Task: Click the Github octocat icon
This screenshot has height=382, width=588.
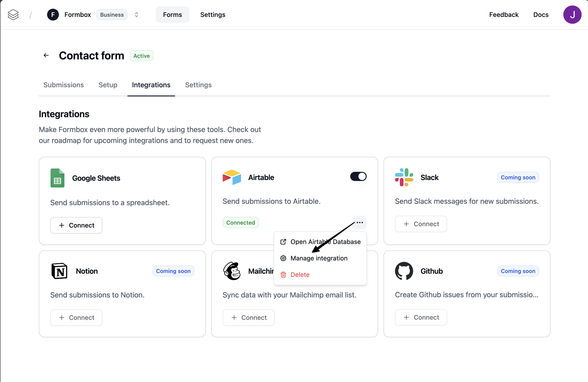Action: 404,271
